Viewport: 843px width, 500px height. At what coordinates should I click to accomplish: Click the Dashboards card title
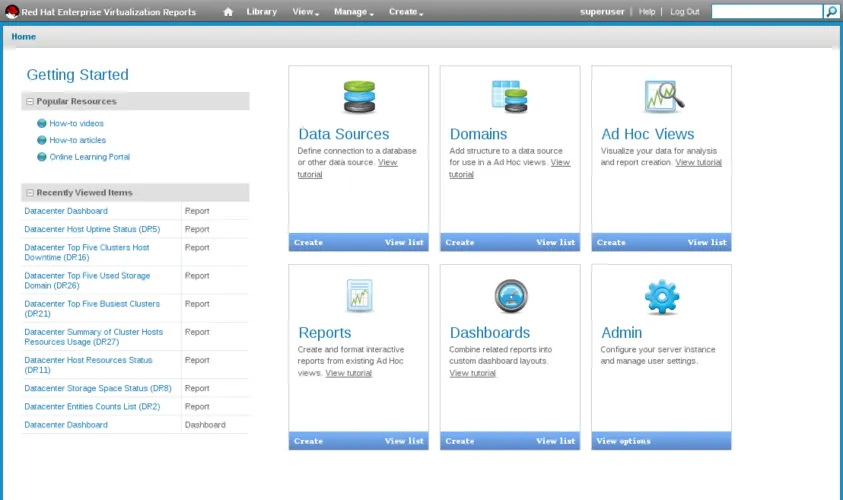490,333
